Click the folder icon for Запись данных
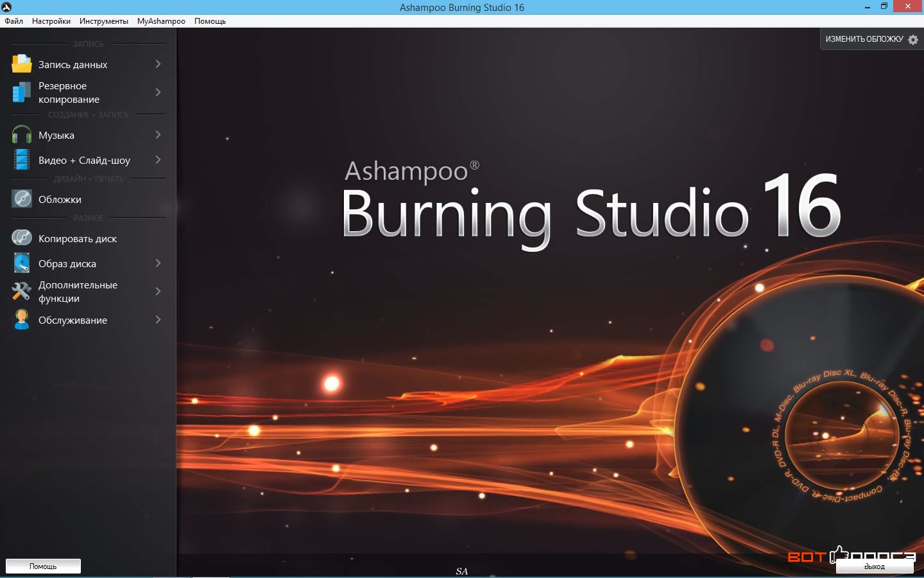Image resolution: width=924 pixels, height=578 pixels. coord(21,64)
